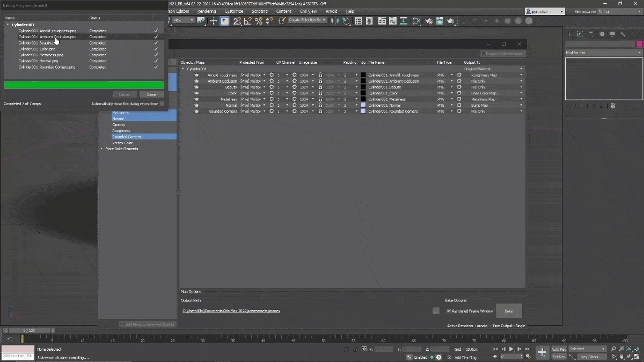This screenshot has width=644, height=362.
Task: Toggle the Rendered Frame Window checkbox
Action: click(449, 311)
